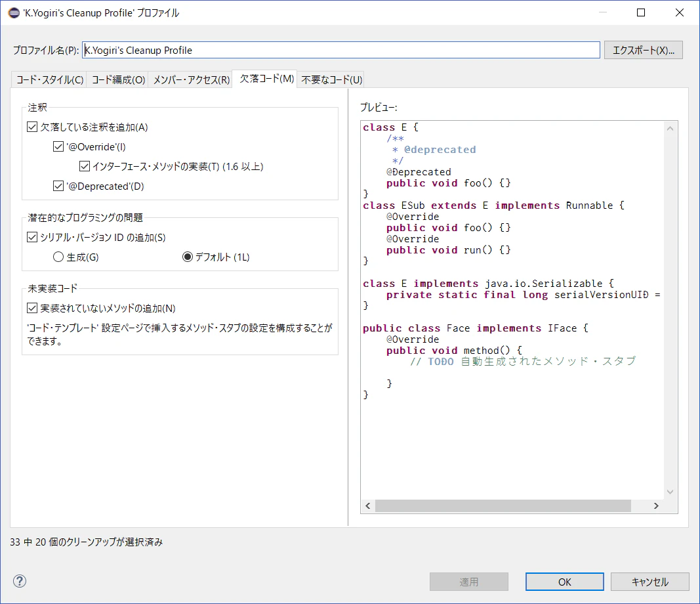Close the Cleanup Profile dialog
Viewport: 700px width, 604px height.
click(680, 12)
